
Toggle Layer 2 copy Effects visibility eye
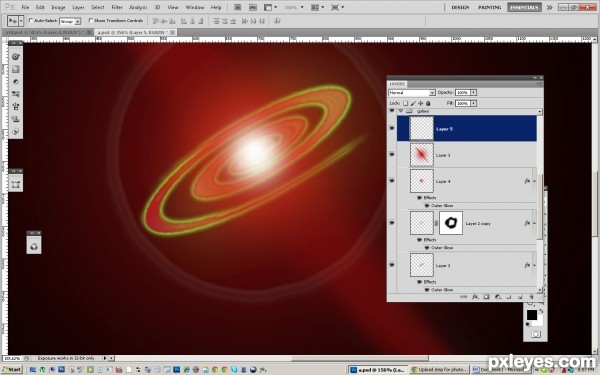[419, 240]
